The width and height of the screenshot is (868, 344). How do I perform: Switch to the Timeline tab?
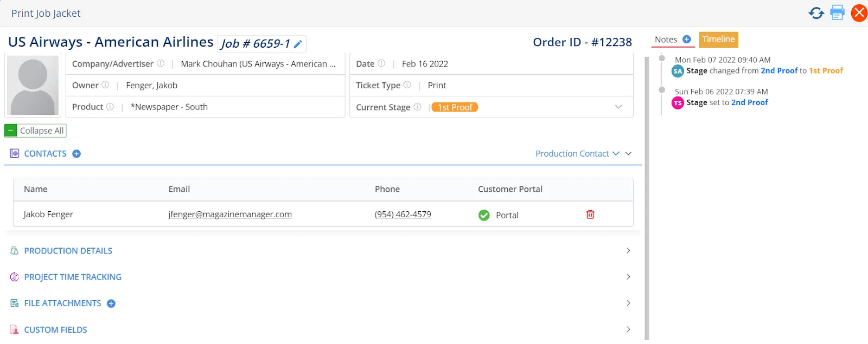(718, 40)
